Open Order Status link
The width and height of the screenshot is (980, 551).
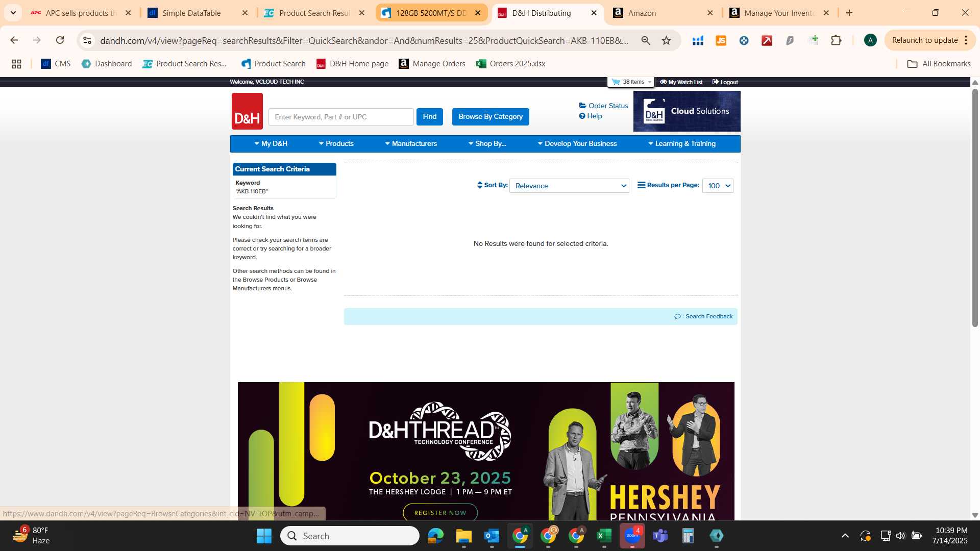(x=603, y=106)
